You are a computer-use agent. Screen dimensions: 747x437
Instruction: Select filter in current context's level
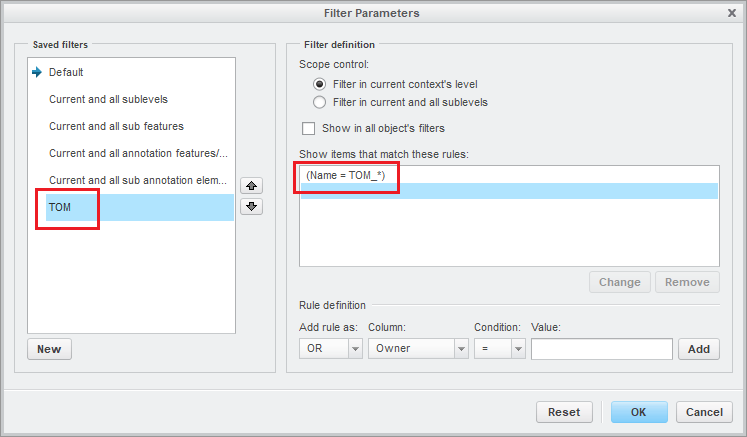pos(320,84)
